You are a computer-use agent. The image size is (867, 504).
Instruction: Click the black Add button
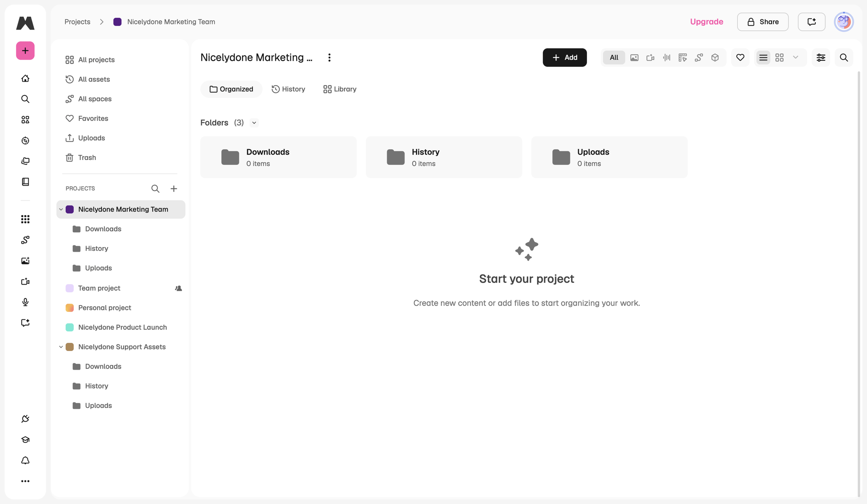tap(565, 57)
